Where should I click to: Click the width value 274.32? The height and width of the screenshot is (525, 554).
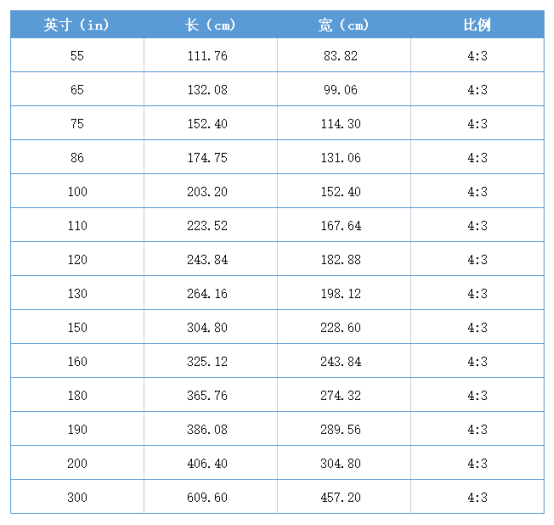point(341,395)
